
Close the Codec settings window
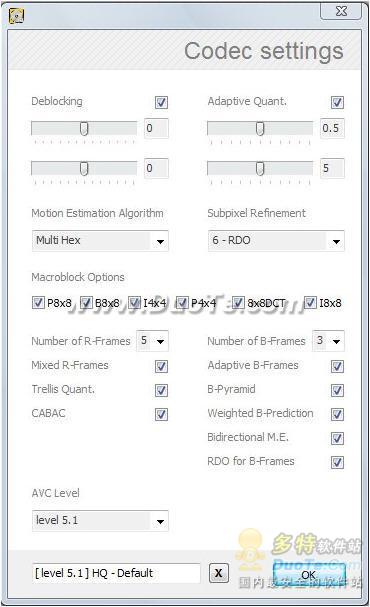pos(341,11)
